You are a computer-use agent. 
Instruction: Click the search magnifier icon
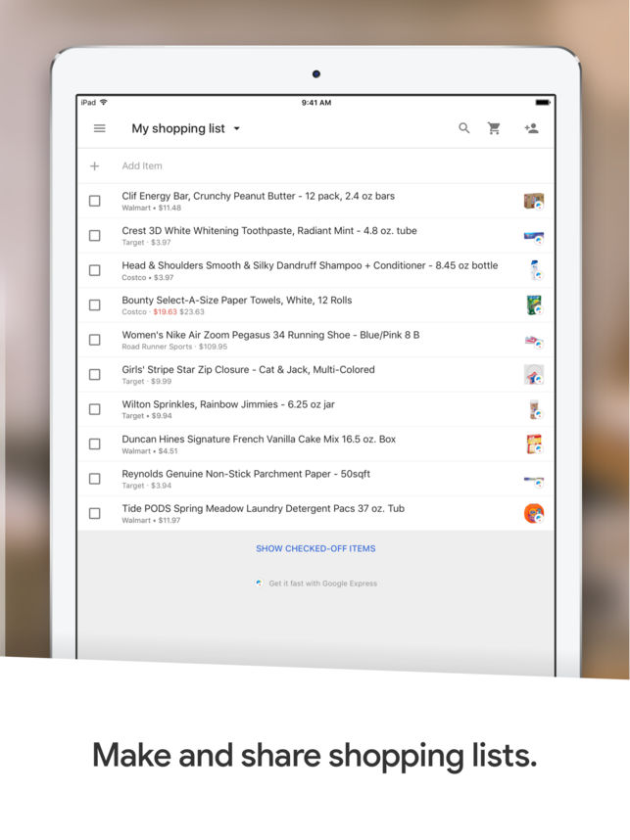(464, 128)
